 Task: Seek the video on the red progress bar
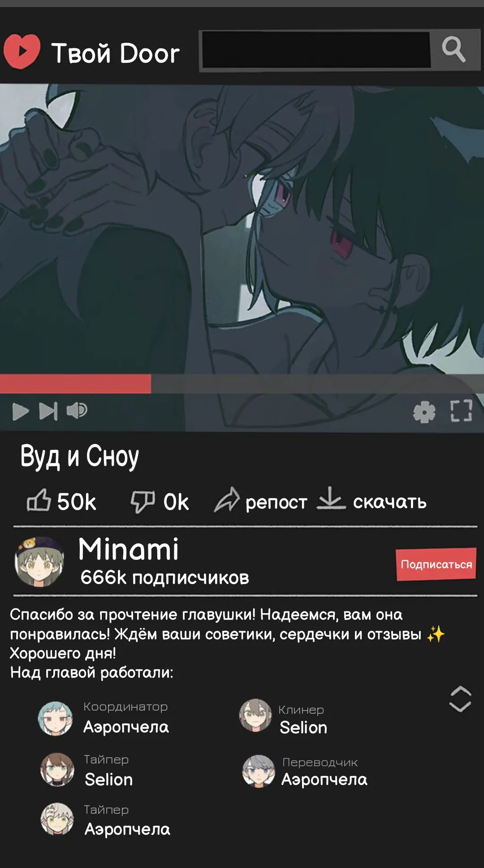coord(242,384)
